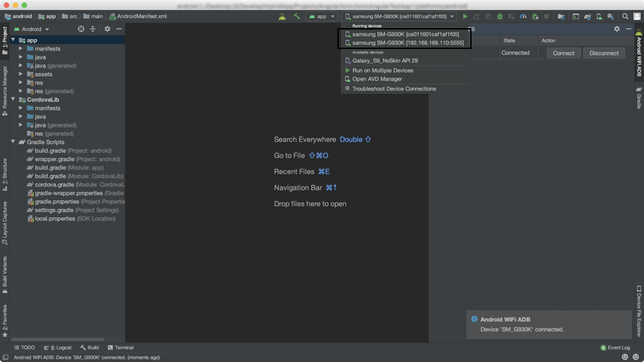Screen dimensions: 644x362
Task: Select Galaxy_S9_NoSkin API 29 emulator
Action: click(404, 60)
